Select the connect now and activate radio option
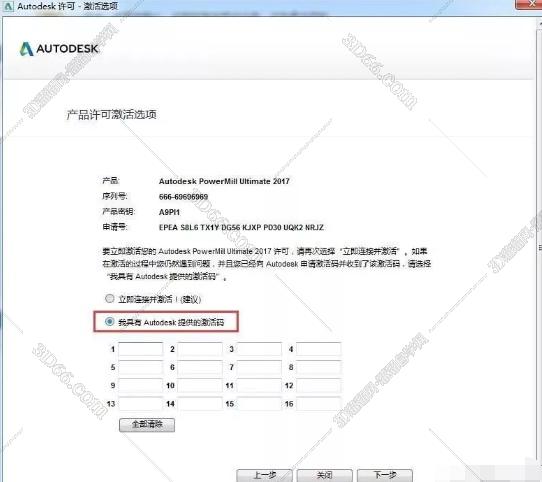The image size is (542, 482). [110, 298]
